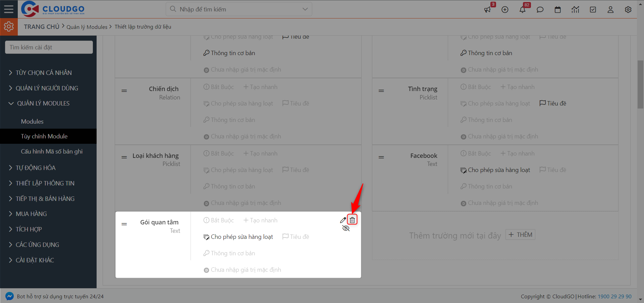Open the calendar icon in the top bar
644x303 pixels.
tap(557, 10)
